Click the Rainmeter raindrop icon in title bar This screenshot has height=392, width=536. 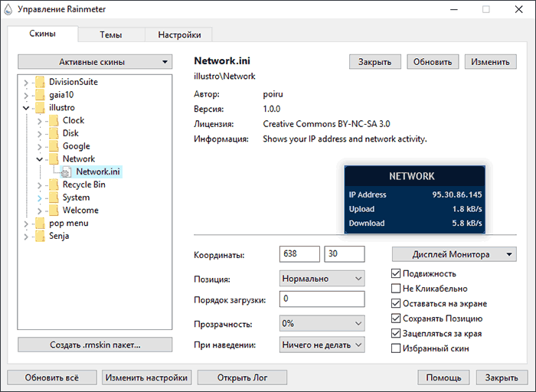pos(8,9)
